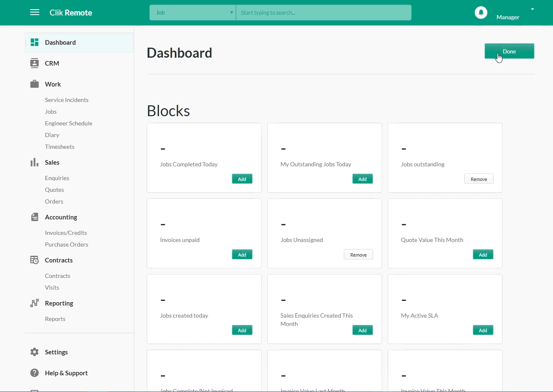Open Accounting via its sidebar icon
The height and width of the screenshot is (392, 553).
(x=34, y=217)
